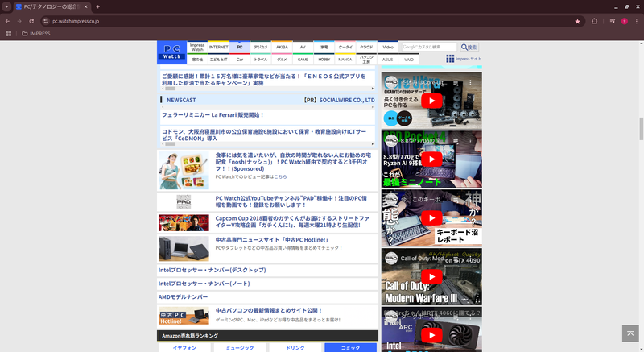Click the page vertical scrollbar thumb

coord(641,129)
